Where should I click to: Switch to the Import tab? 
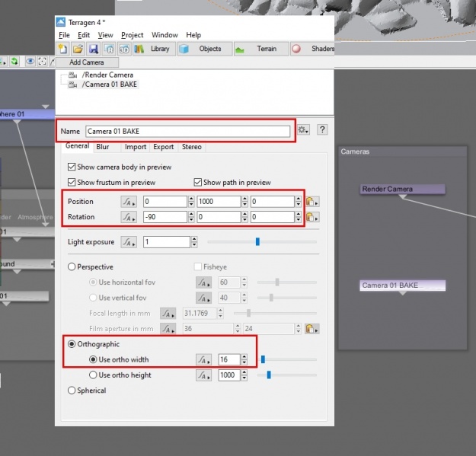click(x=136, y=147)
